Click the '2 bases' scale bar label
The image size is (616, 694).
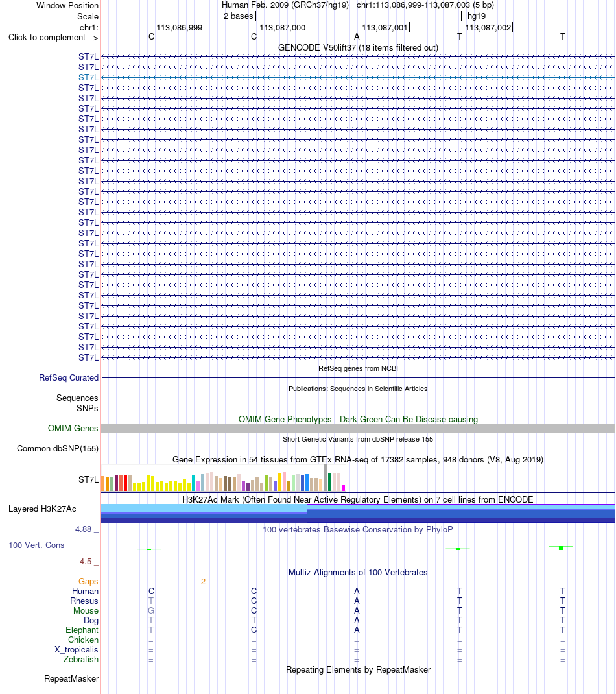coord(238,16)
